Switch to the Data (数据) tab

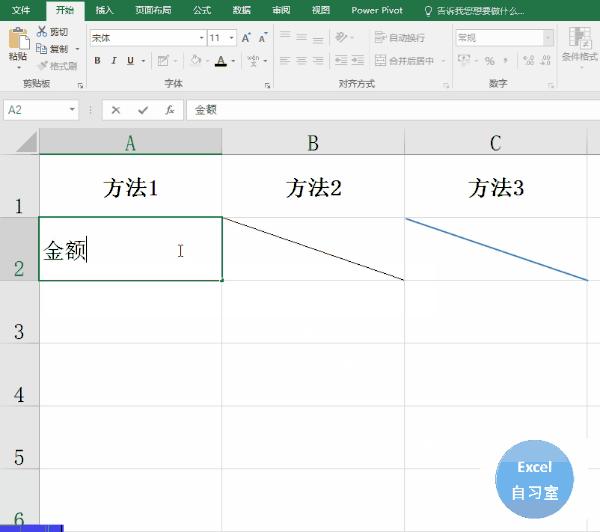click(x=241, y=10)
